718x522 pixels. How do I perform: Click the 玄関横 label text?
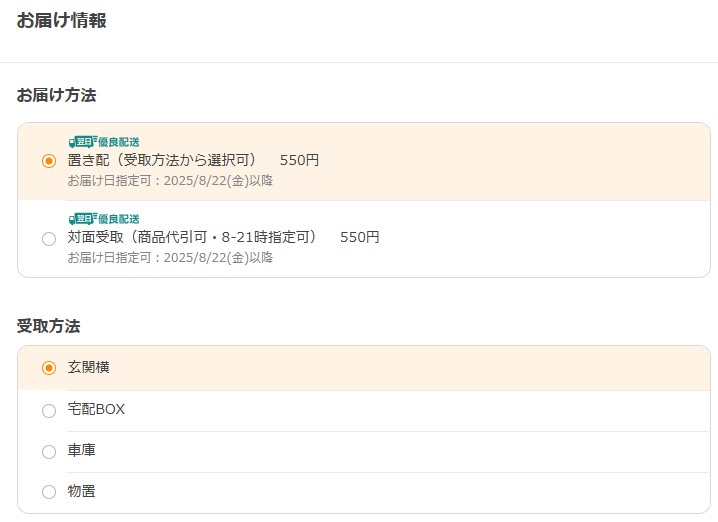pyautogui.click(x=88, y=367)
